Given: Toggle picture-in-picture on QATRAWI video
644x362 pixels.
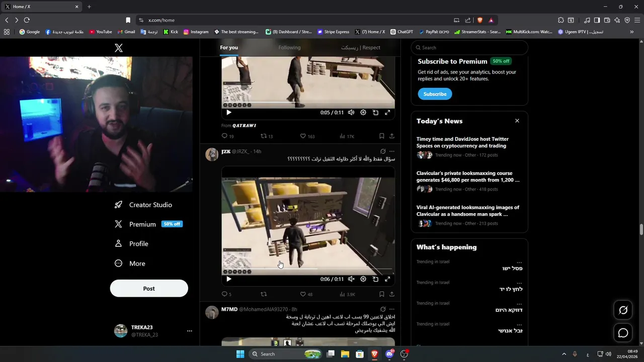Looking at the screenshot, I should 375,113.
